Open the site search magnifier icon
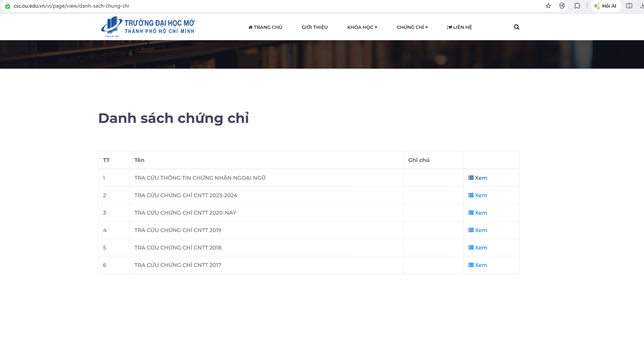The image size is (644, 350). (x=516, y=27)
